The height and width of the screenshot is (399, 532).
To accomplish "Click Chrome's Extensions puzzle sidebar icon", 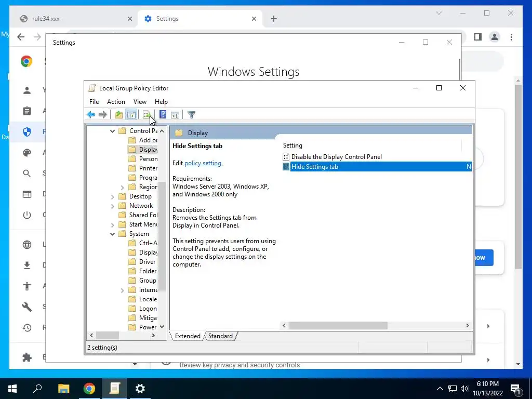I will point(27,357).
